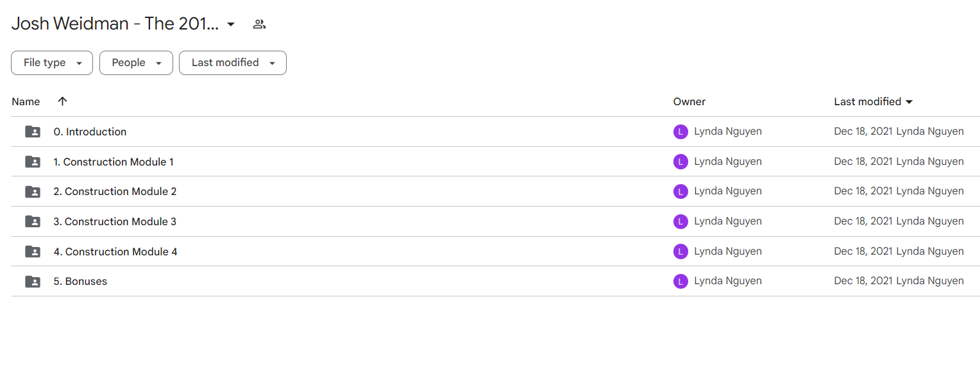The image size is (980, 392).
Task: Click the folder icon for 5. Bonuses
Action: [x=33, y=281]
